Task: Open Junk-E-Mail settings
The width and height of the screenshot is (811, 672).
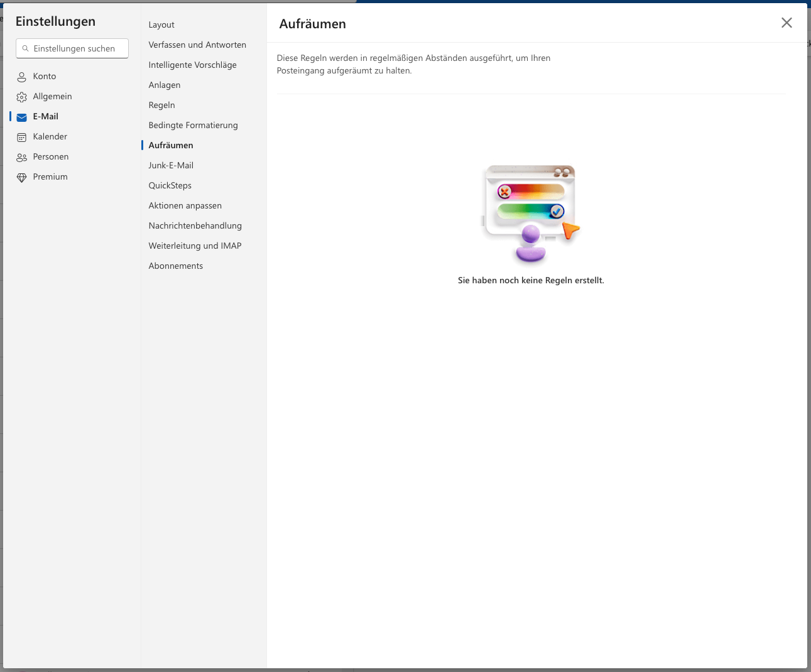Action: tap(171, 165)
